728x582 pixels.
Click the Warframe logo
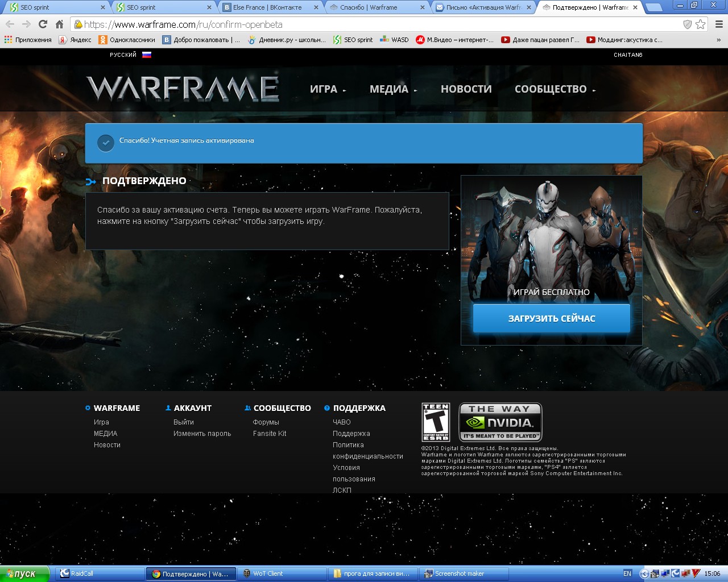click(x=183, y=89)
